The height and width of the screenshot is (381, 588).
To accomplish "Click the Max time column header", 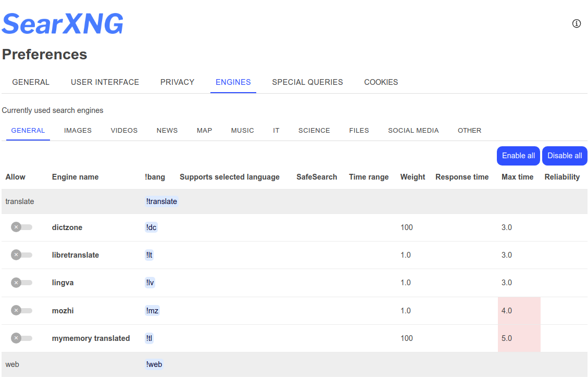I will click(x=517, y=177).
